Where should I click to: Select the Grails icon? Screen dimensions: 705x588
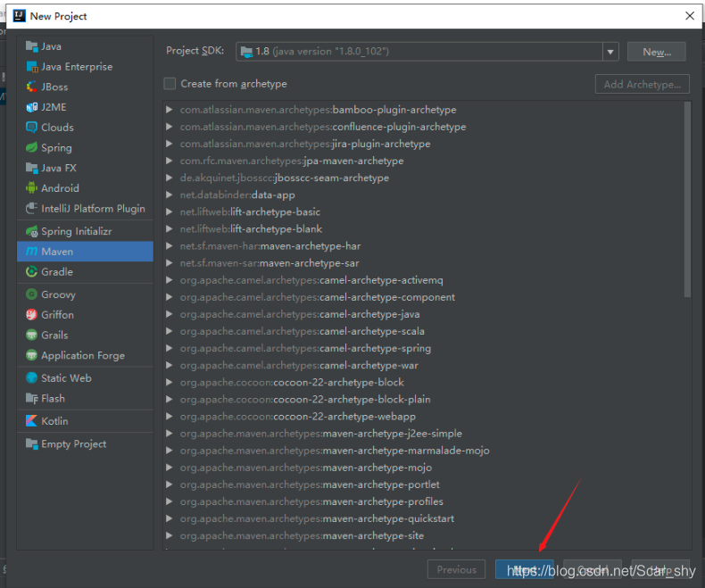tap(31, 335)
